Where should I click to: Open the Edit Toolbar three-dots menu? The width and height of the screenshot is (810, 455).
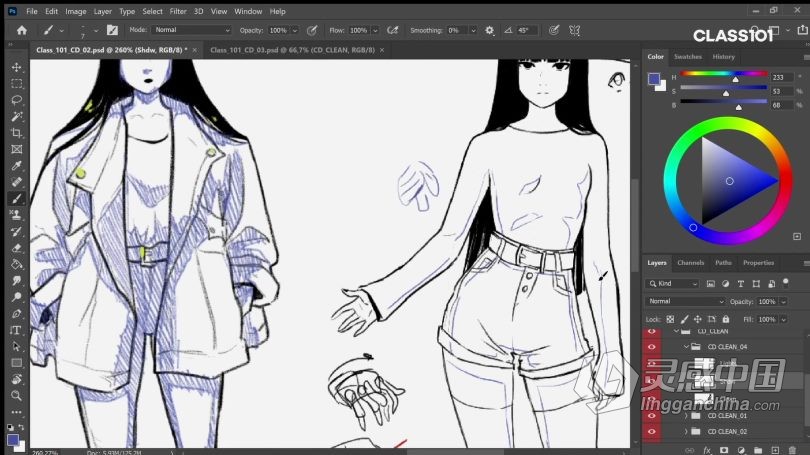[x=17, y=412]
